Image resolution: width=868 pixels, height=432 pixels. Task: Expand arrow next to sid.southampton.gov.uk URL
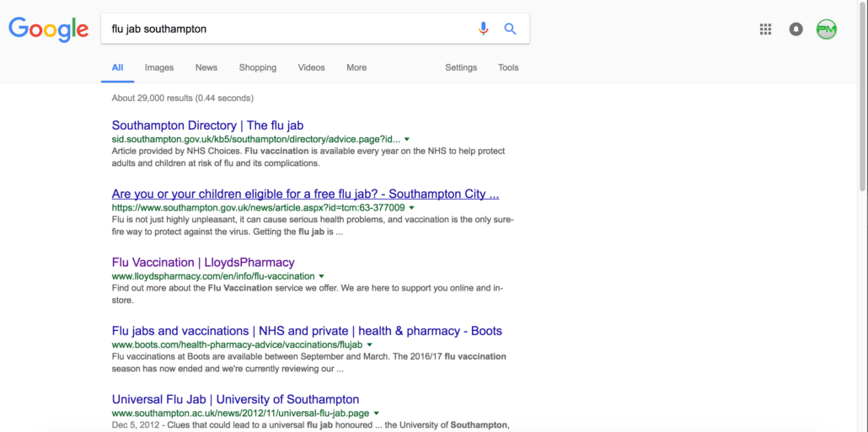[407, 140]
